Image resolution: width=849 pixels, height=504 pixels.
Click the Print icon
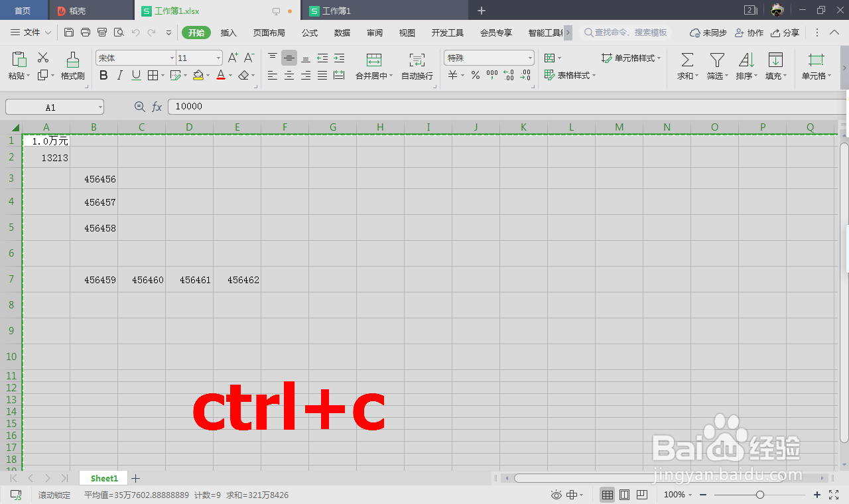86,32
